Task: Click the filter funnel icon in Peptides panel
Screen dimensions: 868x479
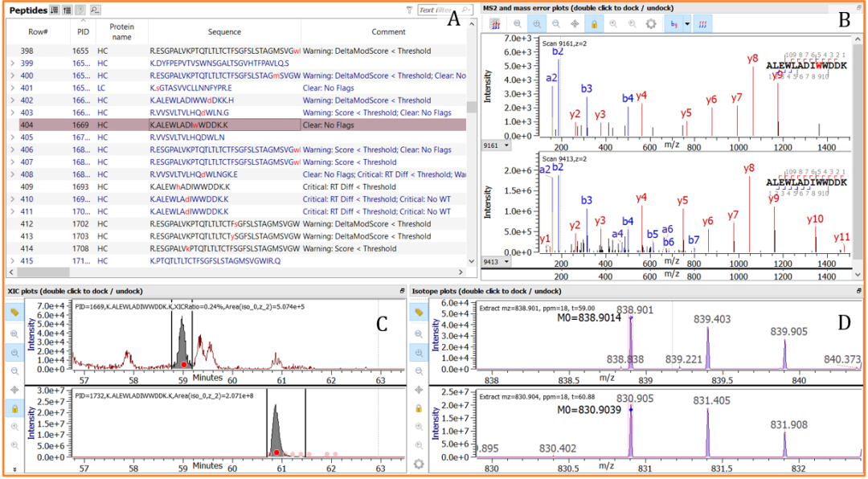Action: pos(409,10)
